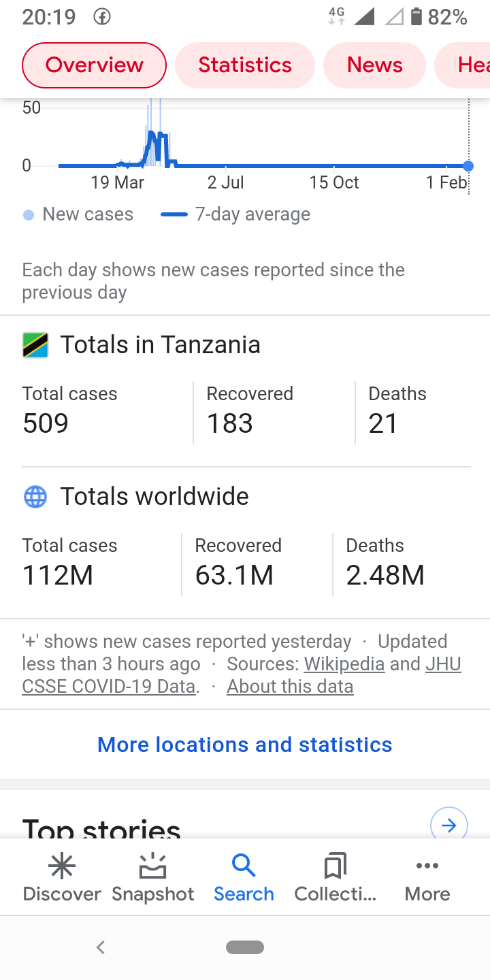Tap the Tanzania total cases 509 figure

(46, 423)
